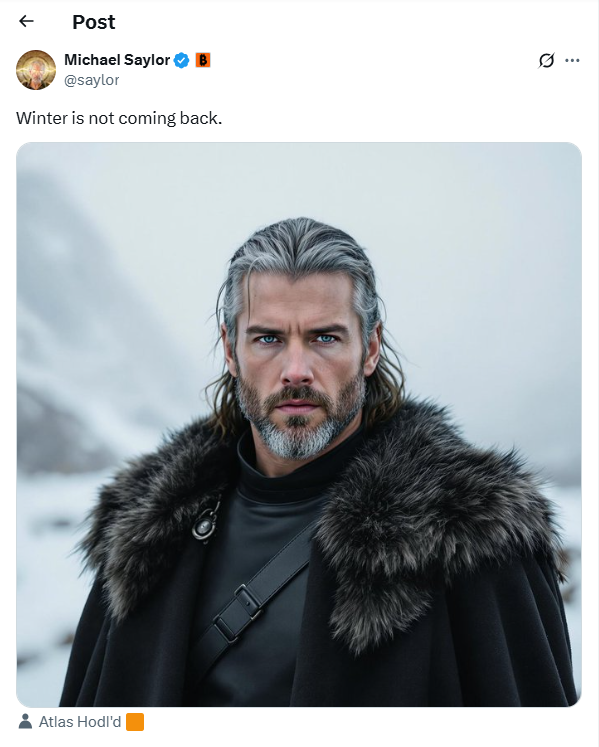This screenshot has height=747, width=599.
Task: Click the tagged-person silhouette icon
Action: [25, 721]
